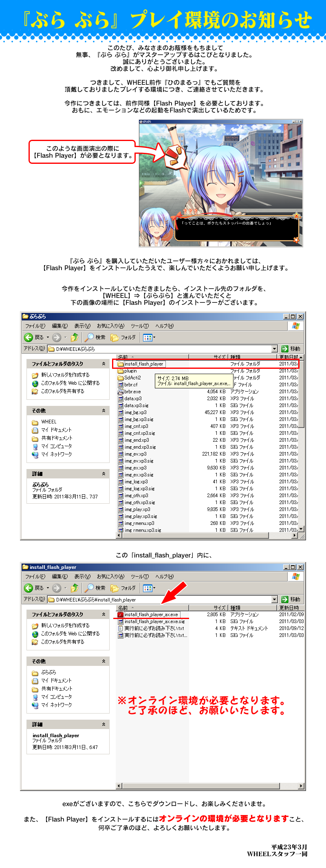Click このフォルダを Web に公開する in ぶらぶら window
Screen dimensions: 326x868
pyautogui.click(x=66, y=383)
